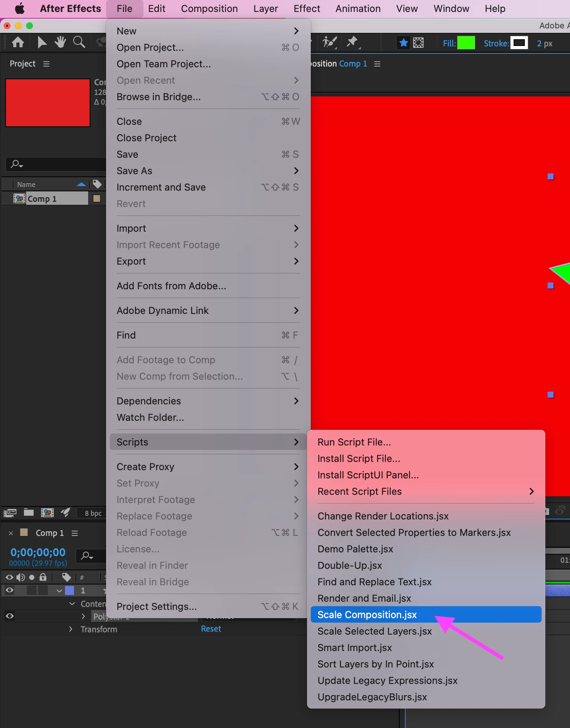This screenshot has width=570, height=728.
Task: Choose Open Project... from File menu
Action: 208,47
